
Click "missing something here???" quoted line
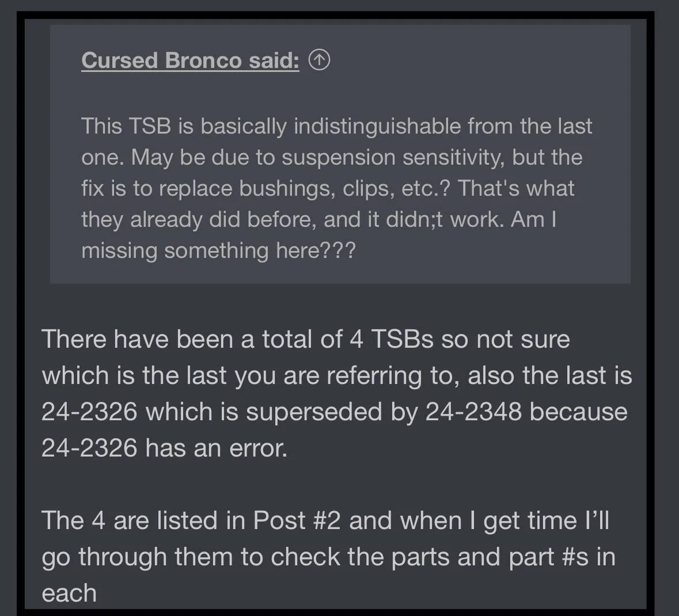click(x=218, y=250)
